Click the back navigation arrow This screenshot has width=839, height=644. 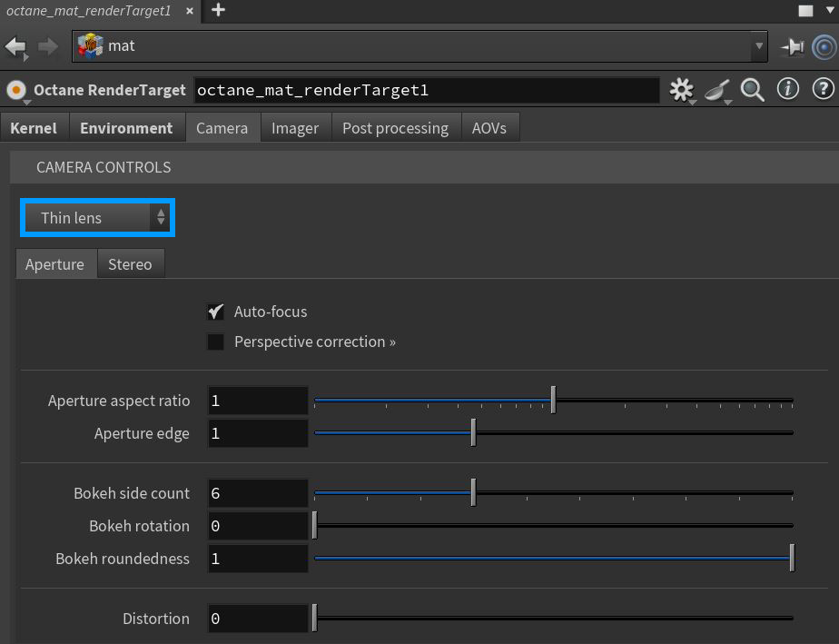pyautogui.click(x=15, y=45)
